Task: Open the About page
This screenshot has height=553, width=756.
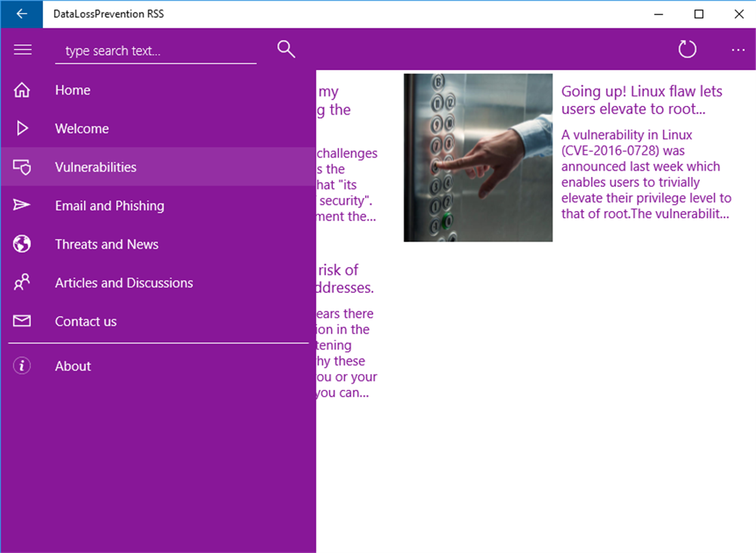Action: point(158,366)
